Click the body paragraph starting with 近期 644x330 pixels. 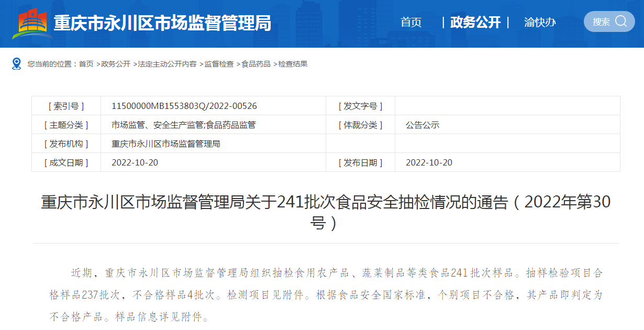326,295
